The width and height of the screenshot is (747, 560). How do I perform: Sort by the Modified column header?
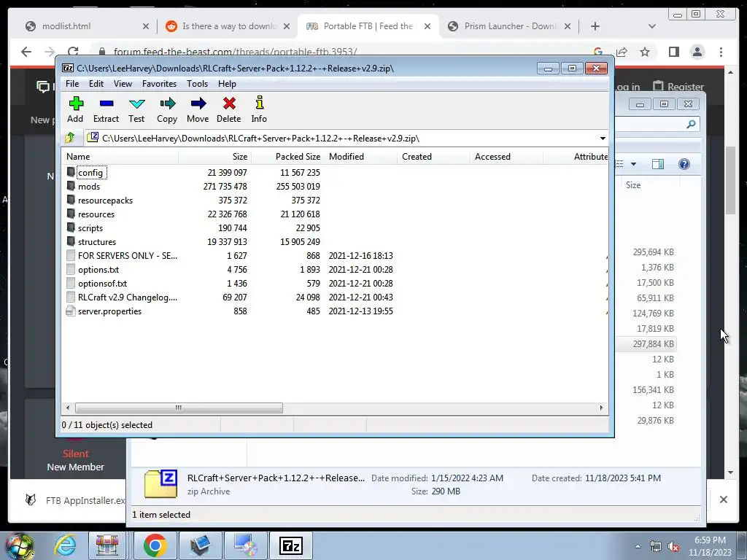pyautogui.click(x=360, y=157)
